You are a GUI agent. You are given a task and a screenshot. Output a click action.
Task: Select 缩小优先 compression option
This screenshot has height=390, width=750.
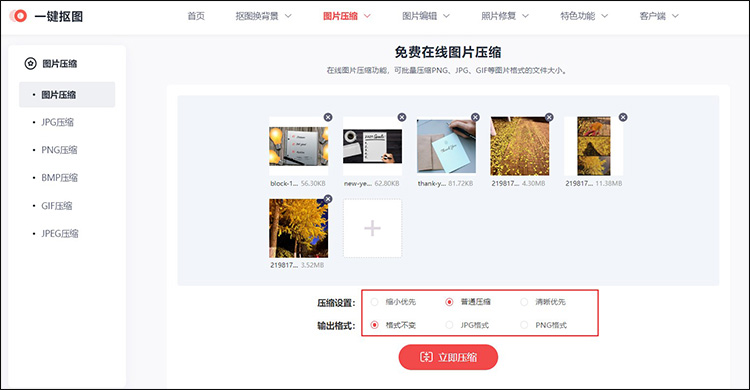point(375,302)
